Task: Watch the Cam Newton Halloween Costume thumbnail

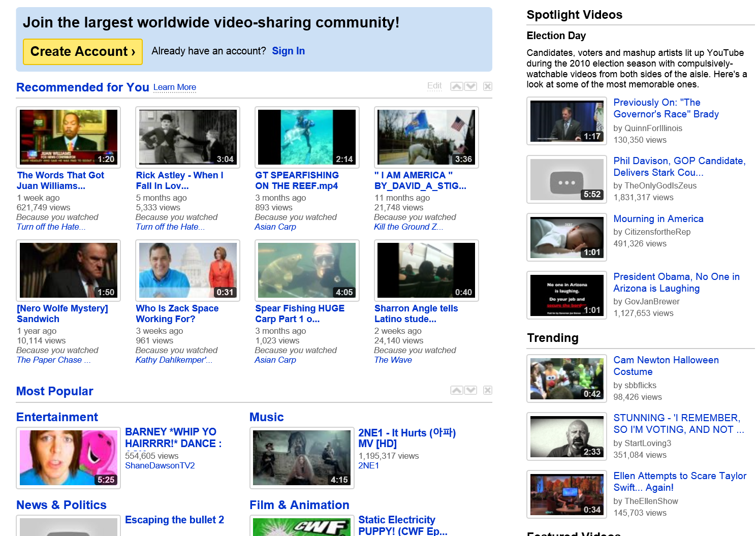Action: 566,379
